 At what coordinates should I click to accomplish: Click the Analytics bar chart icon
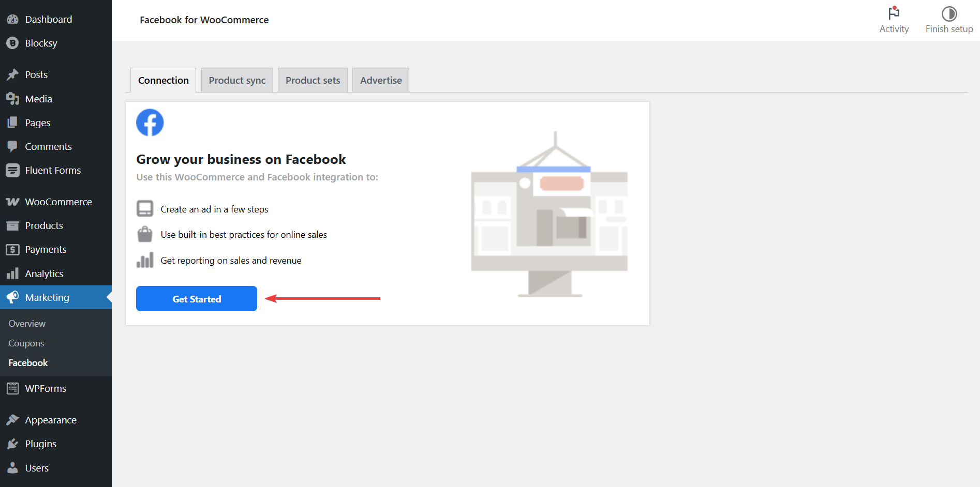point(12,273)
